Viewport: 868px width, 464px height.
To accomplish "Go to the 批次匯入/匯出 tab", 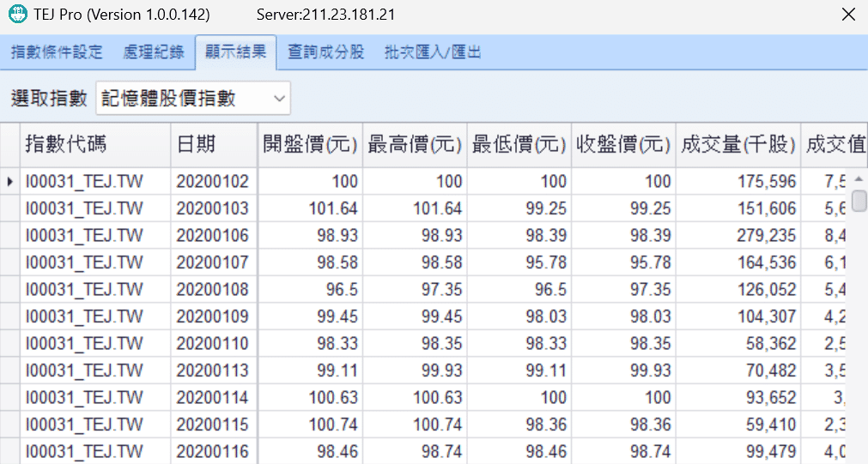I will (433, 52).
